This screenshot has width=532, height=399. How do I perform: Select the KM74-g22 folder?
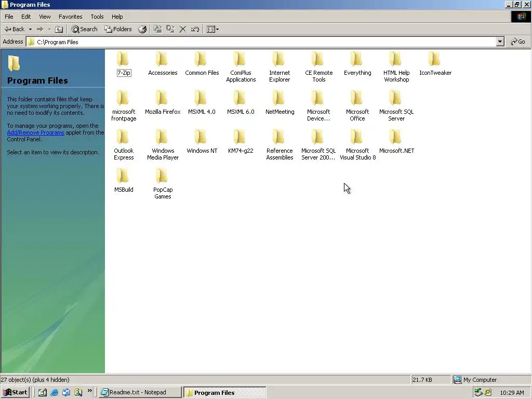point(241,141)
